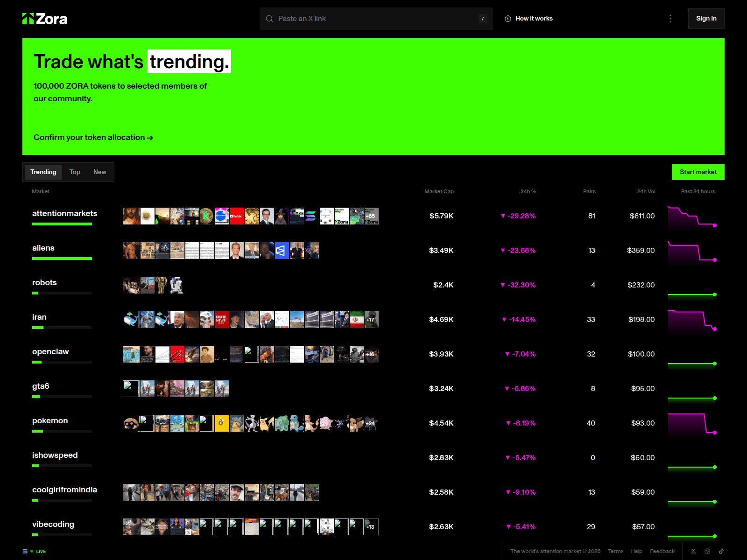Switch to the Top tab
The image size is (747, 560).
click(75, 172)
